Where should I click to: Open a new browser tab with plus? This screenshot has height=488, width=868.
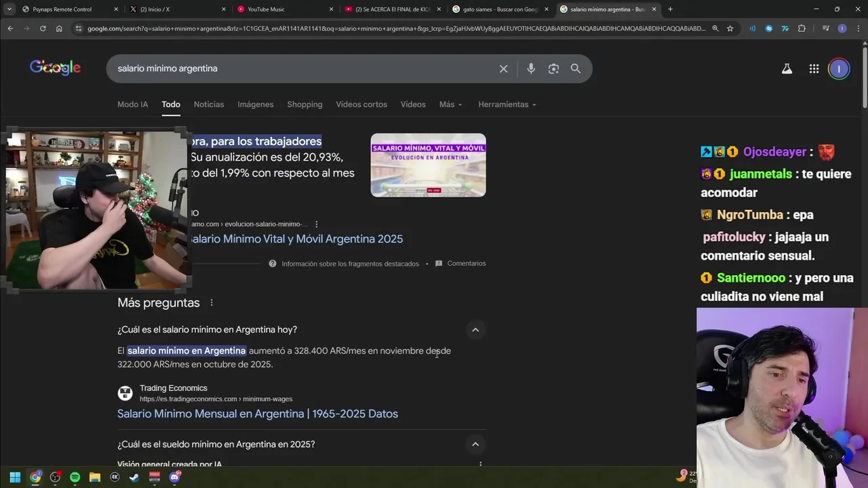coord(670,9)
